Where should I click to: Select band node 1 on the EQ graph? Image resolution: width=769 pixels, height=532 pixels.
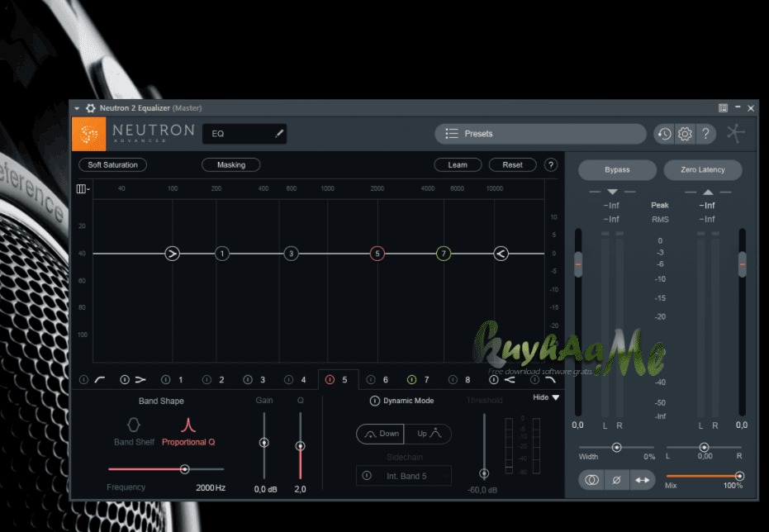tap(221, 254)
